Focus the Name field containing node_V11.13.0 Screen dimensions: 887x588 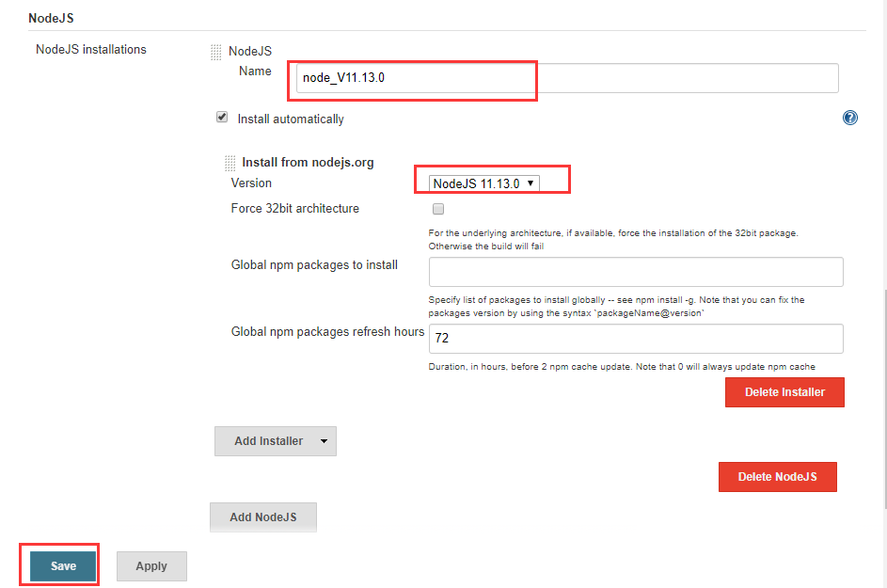point(567,78)
